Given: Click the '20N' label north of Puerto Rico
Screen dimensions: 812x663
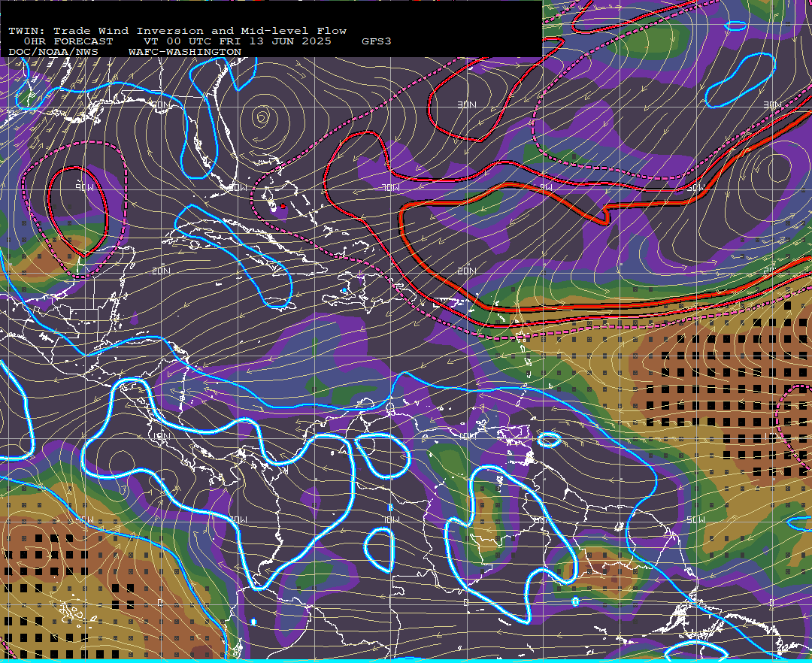Looking at the screenshot, I should (x=467, y=271).
